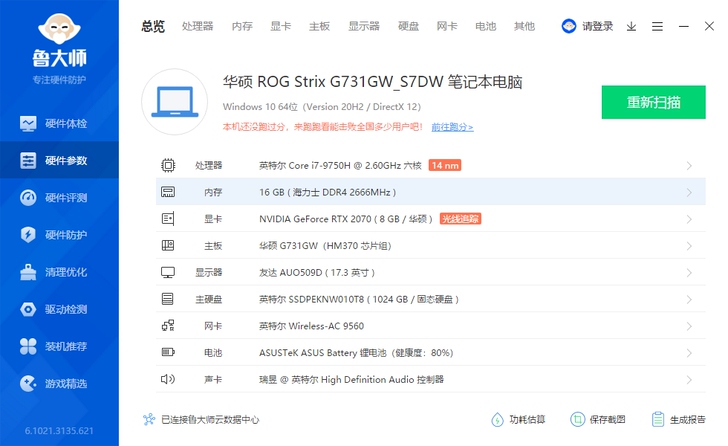The image size is (728, 446).
Task: Expand the 主板 row chevron
Action: click(x=689, y=246)
